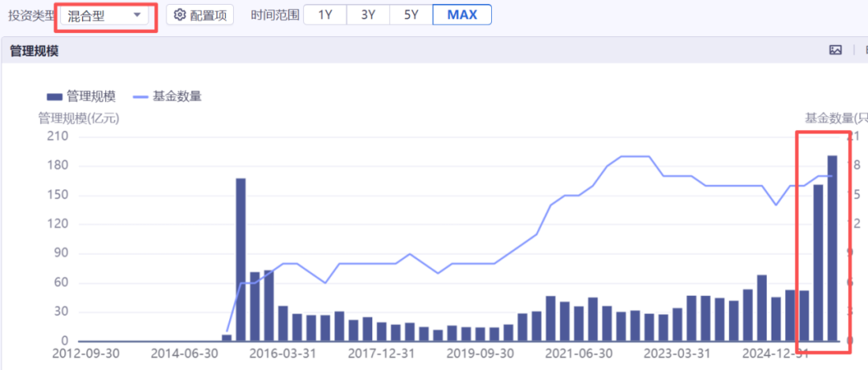This screenshot has height=370, width=868.
Task: Select the 1Y time range
Action: point(325,15)
